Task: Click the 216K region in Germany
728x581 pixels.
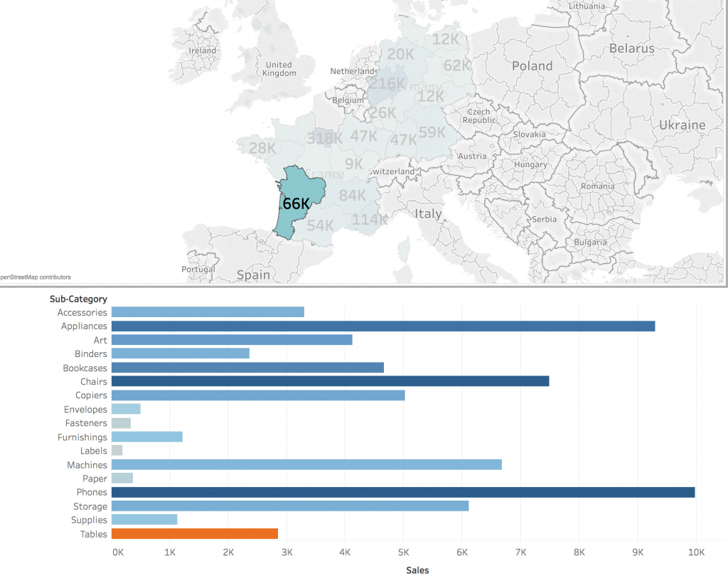Action: click(x=387, y=85)
